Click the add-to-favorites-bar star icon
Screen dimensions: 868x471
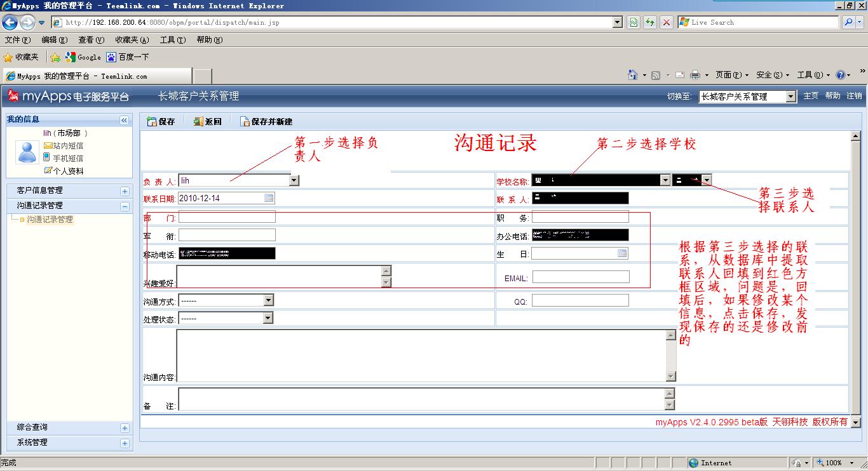tap(55, 57)
